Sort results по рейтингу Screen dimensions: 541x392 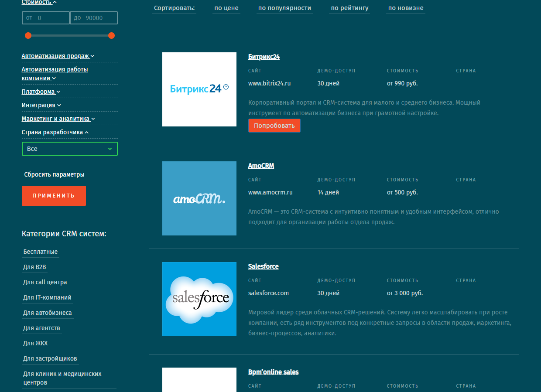click(349, 8)
